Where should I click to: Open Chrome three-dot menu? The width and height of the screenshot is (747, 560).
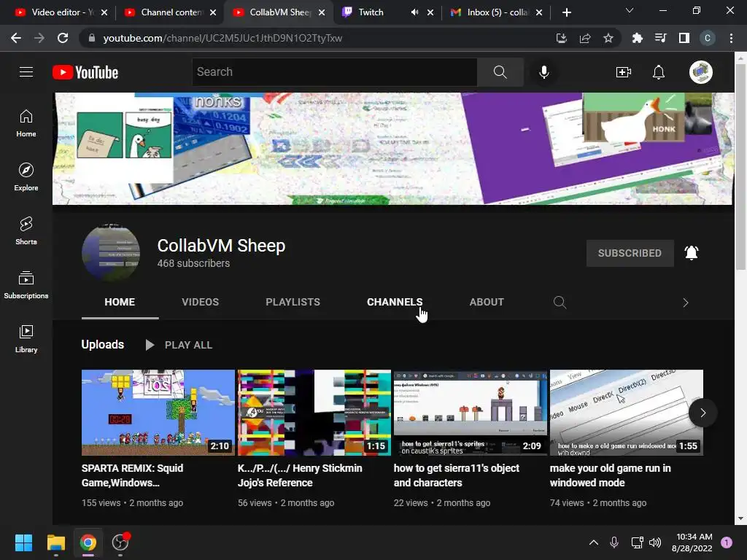pos(731,38)
